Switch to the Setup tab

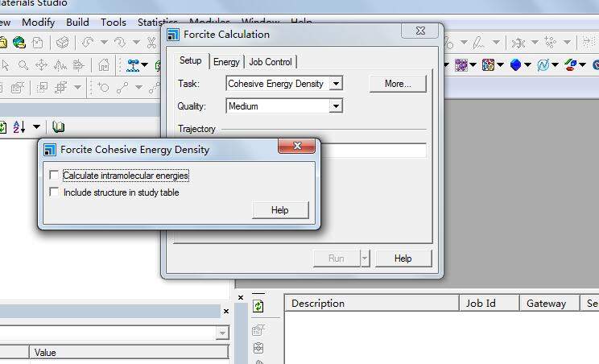tap(190, 60)
